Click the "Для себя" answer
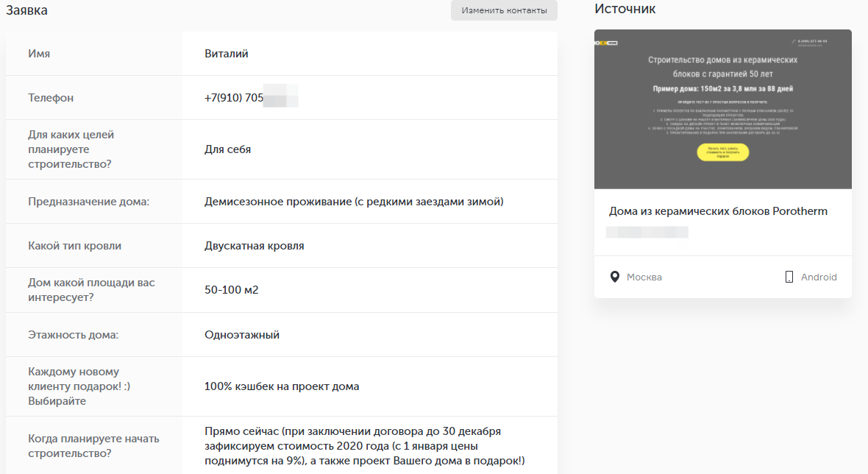Screen dimensions: 868x474 pos(227,149)
